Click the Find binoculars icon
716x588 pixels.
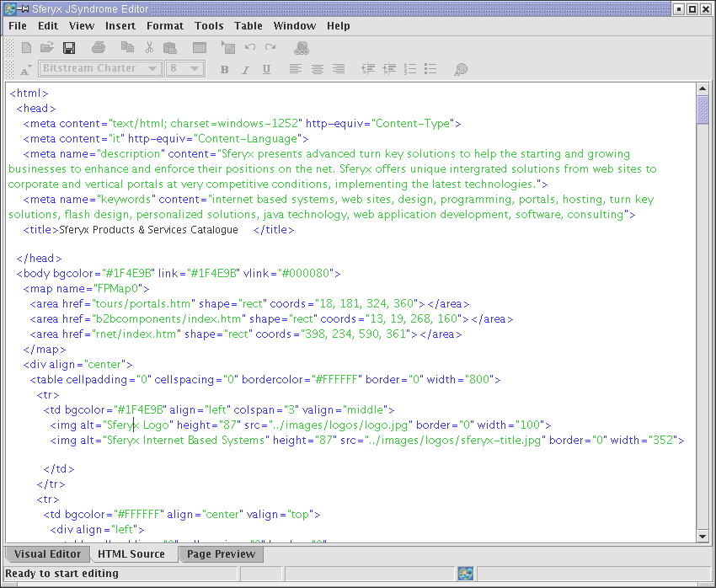click(x=302, y=47)
